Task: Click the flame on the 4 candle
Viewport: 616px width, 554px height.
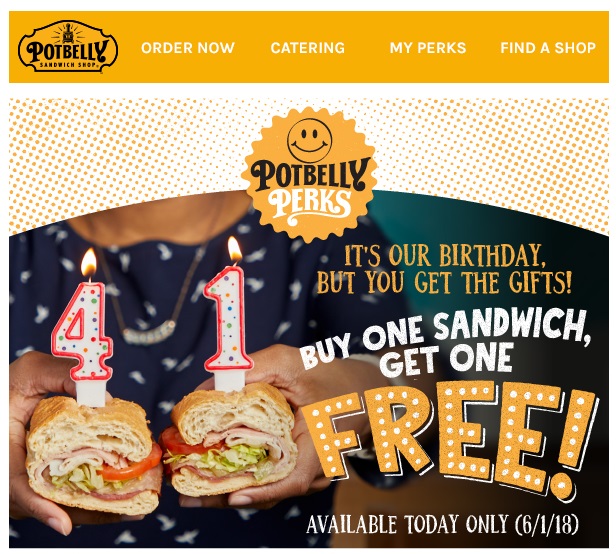Action: pos(89,262)
